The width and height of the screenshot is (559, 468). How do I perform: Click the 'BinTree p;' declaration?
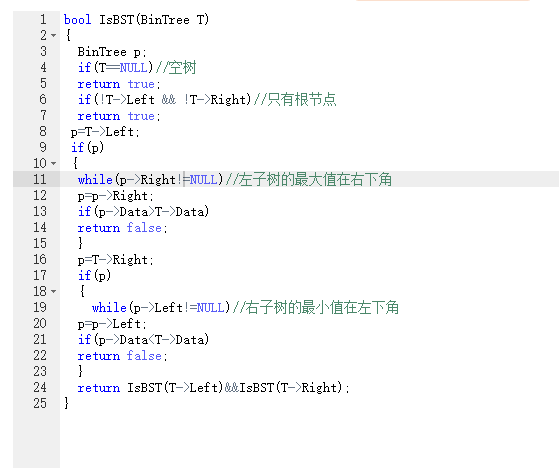click(x=112, y=52)
